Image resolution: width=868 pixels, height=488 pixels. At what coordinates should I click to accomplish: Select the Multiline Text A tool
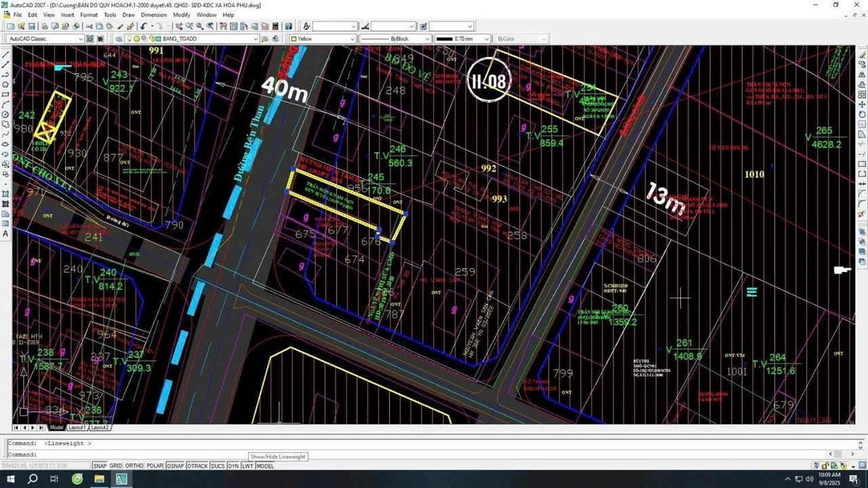[5, 234]
